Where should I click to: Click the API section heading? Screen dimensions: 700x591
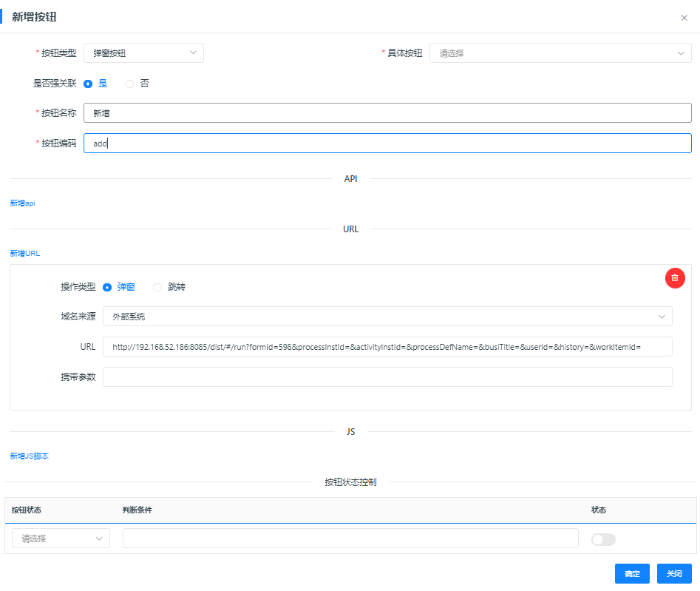click(x=350, y=179)
